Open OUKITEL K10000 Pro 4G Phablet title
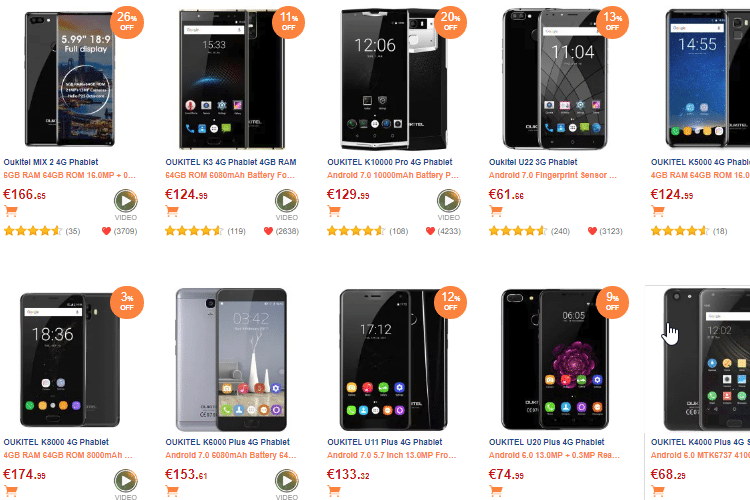Image resolution: width=750 pixels, height=500 pixels. pos(389,162)
